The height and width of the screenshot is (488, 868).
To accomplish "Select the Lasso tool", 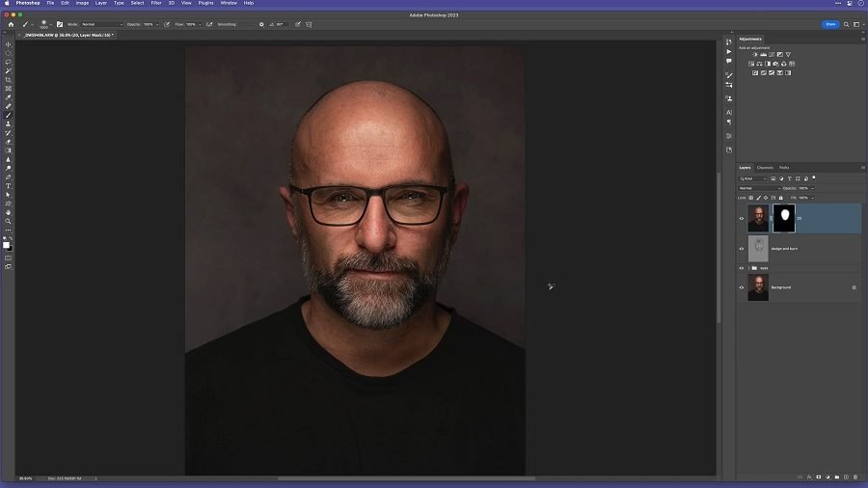I will point(9,62).
